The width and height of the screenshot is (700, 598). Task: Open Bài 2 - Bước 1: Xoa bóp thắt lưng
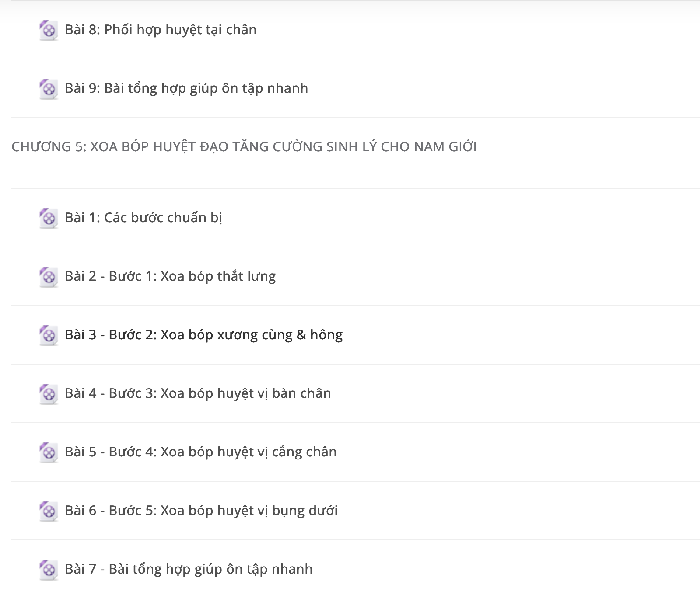point(170,276)
